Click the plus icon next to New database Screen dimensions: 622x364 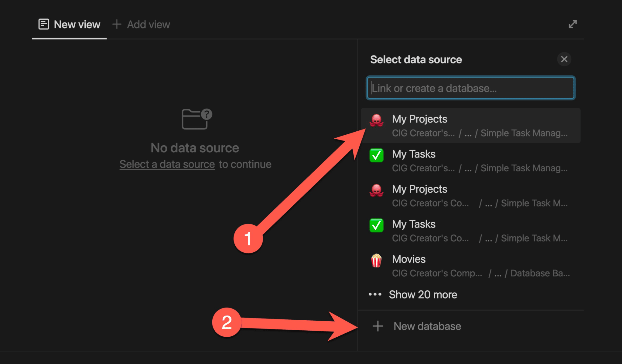coord(378,326)
